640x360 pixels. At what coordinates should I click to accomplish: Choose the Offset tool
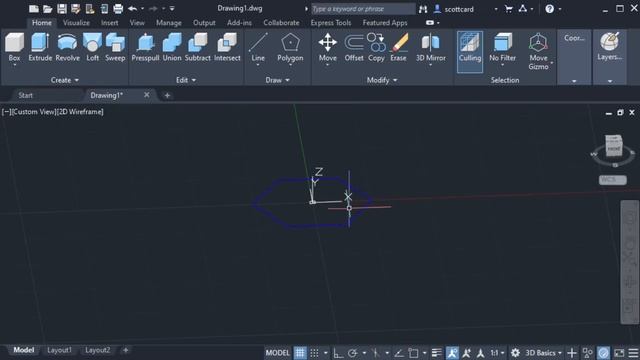click(354, 48)
